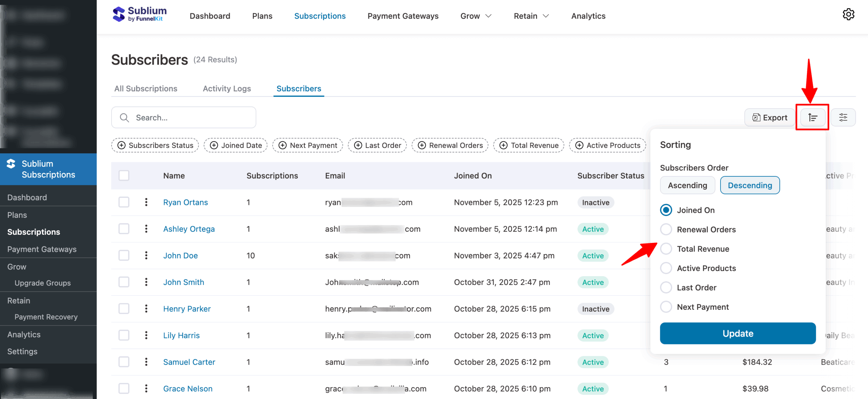Click the Sublium by FunnelKit logo
The height and width of the screenshot is (399, 868).
(139, 14)
